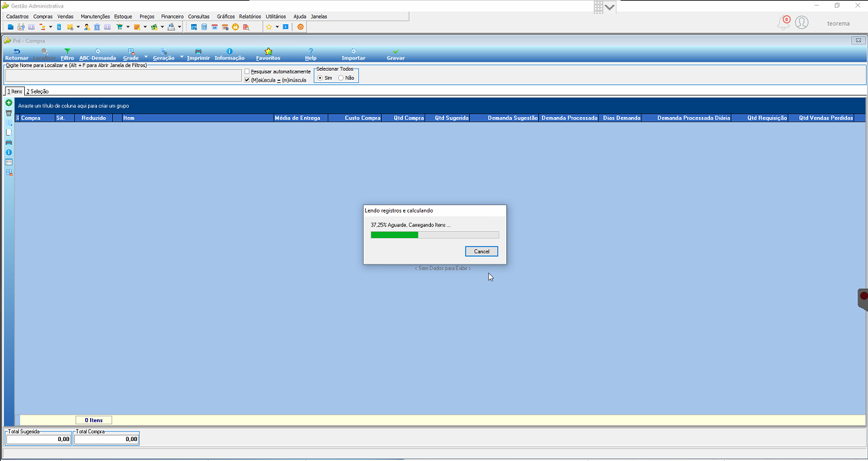Open the user profile avatar icon
The height and width of the screenshot is (461, 868).
coord(801,23)
